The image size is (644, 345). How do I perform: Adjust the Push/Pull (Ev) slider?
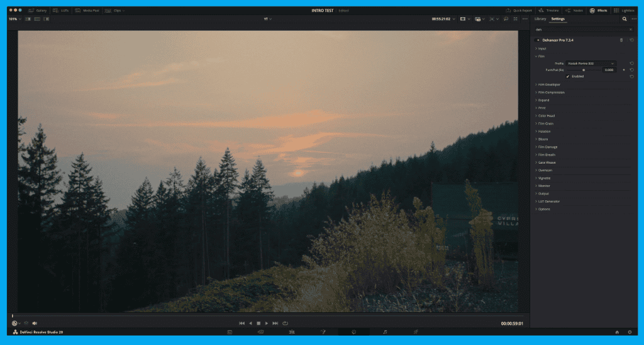tap(584, 70)
